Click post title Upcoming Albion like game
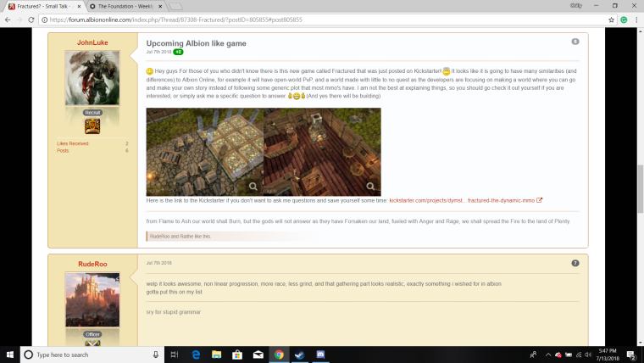The image size is (644, 363). coord(197,43)
